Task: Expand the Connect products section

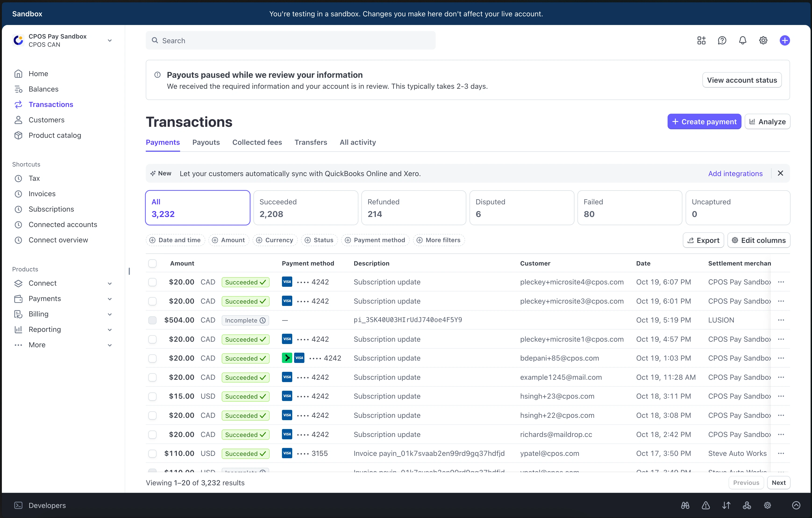Action: (x=110, y=284)
